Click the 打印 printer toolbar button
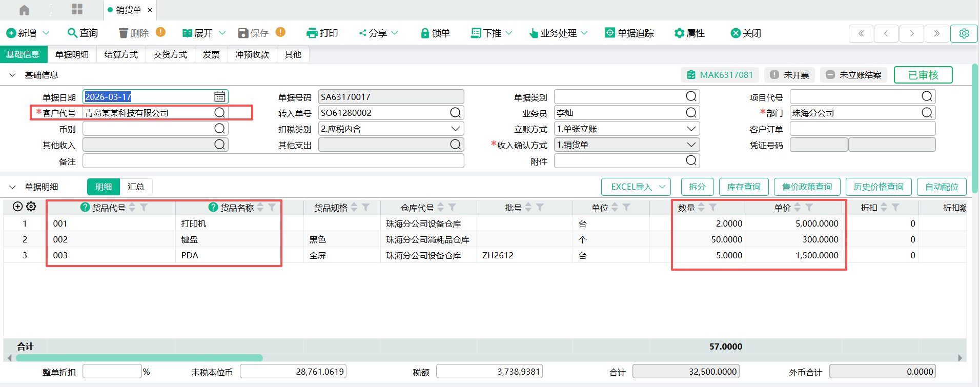 pos(322,33)
